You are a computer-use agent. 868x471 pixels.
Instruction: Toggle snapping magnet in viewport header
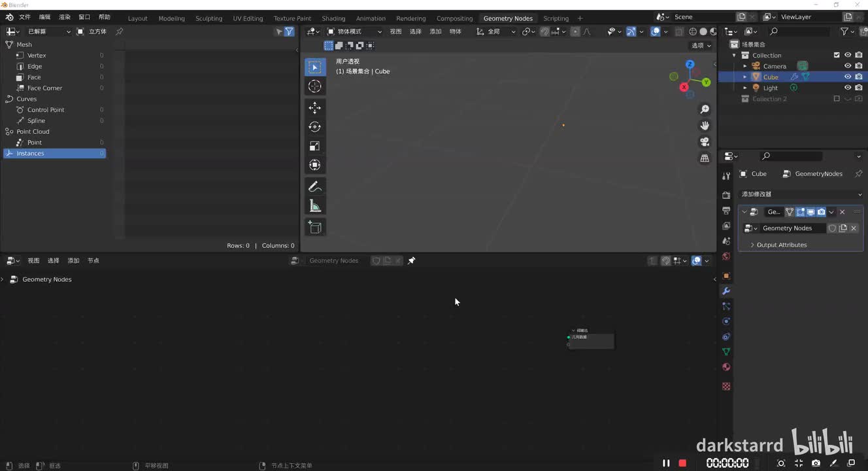coord(544,31)
